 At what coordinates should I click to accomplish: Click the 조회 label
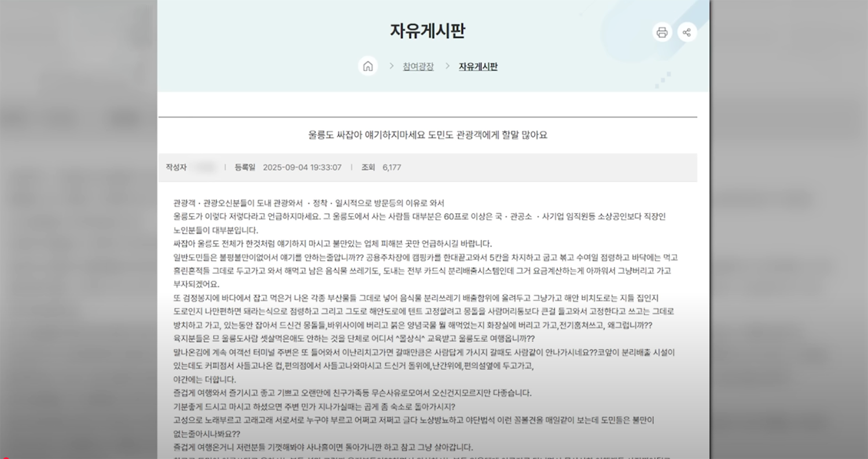368,167
